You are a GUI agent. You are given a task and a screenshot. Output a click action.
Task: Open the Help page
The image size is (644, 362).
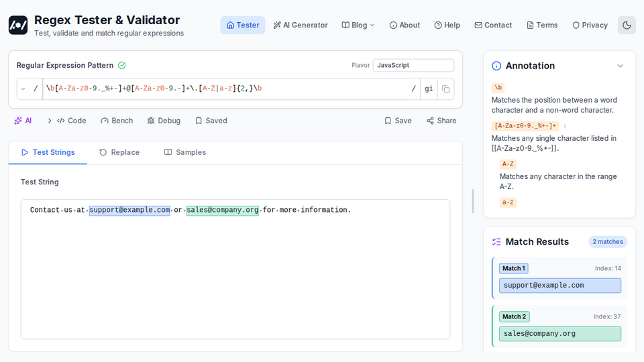coord(447,25)
